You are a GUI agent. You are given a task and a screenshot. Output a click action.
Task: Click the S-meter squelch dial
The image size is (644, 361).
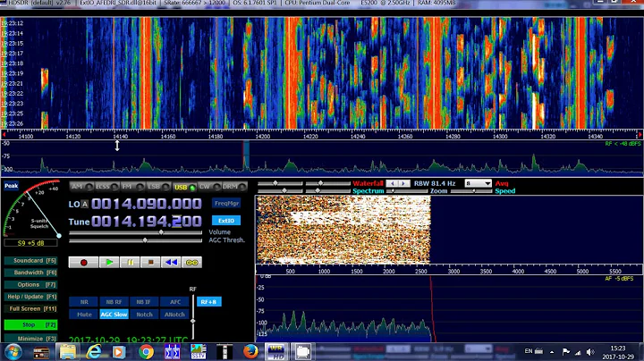(31, 209)
